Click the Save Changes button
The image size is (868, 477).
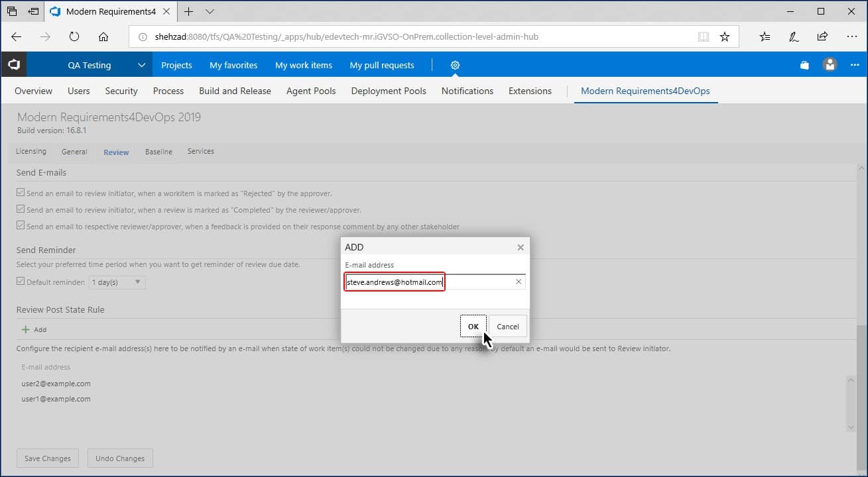click(x=48, y=458)
